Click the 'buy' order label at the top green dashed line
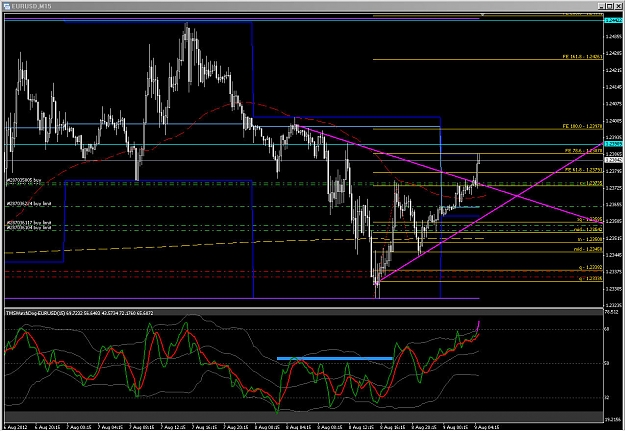Screen dimensions: 625x431 [x=24, y=181]
